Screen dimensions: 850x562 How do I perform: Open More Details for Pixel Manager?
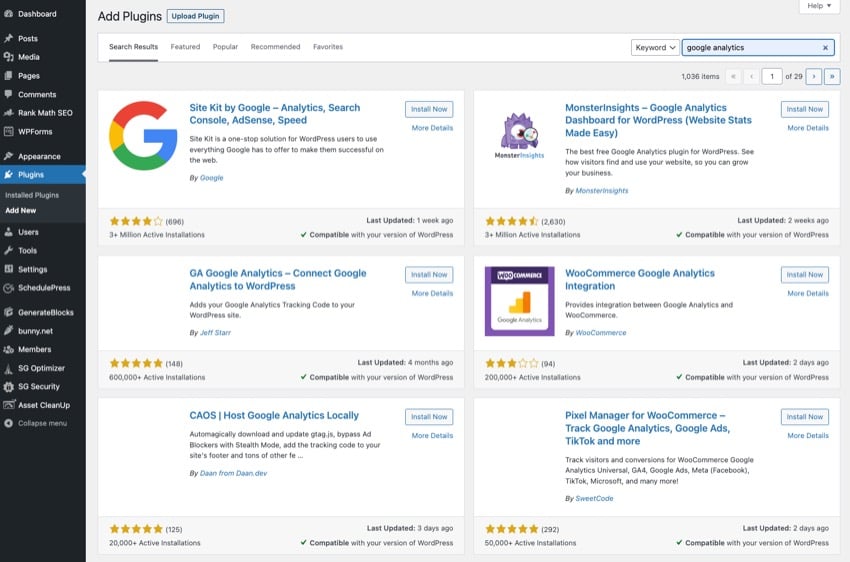pyautogui.click(x=808, y=436)
